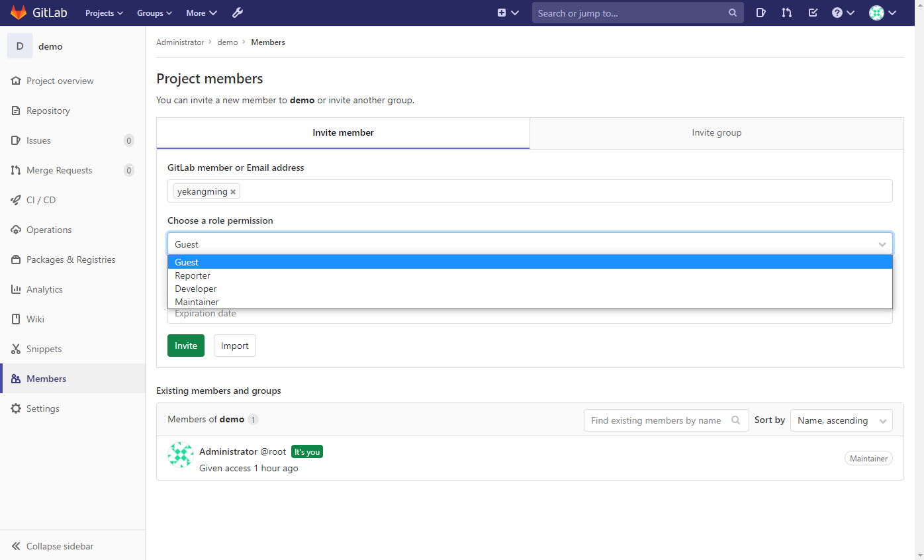
Task: Open the Todos icon in top bar
Action: point(813,13)
